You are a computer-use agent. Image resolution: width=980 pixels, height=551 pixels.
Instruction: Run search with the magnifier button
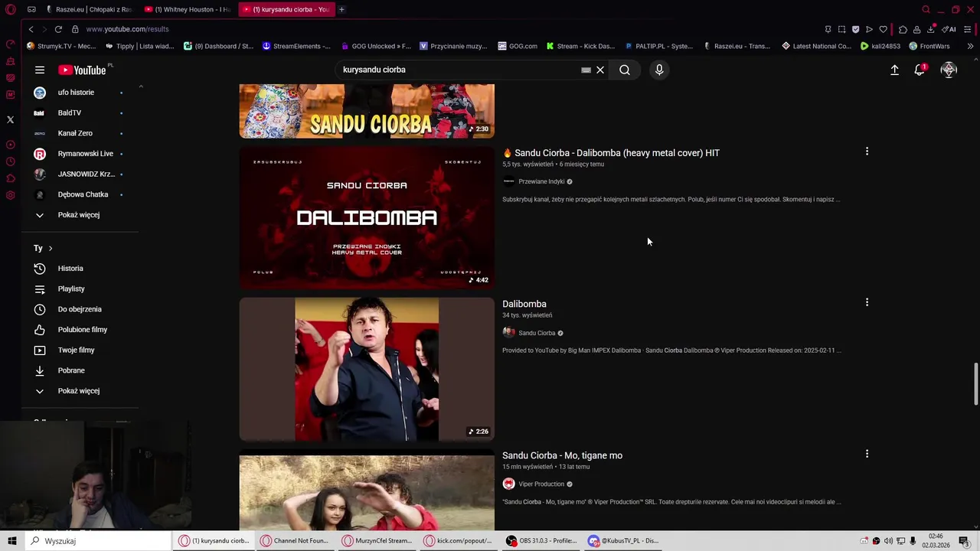(625, 70)
